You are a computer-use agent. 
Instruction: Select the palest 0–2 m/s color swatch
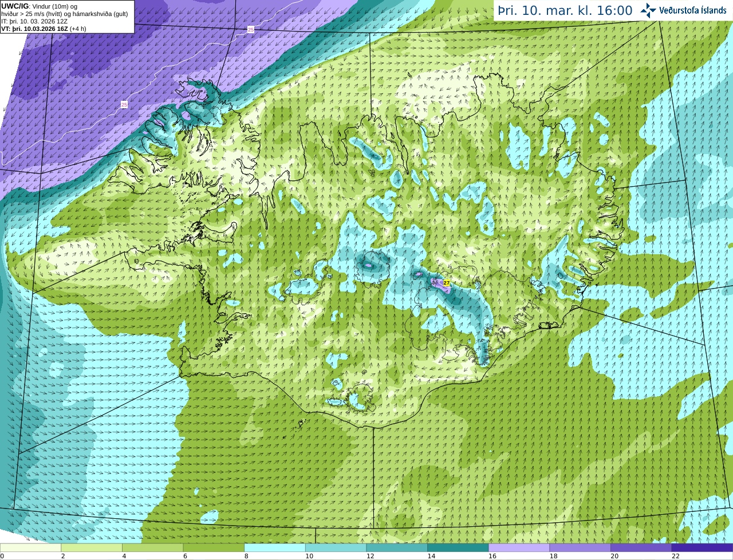tap(30, 548)
